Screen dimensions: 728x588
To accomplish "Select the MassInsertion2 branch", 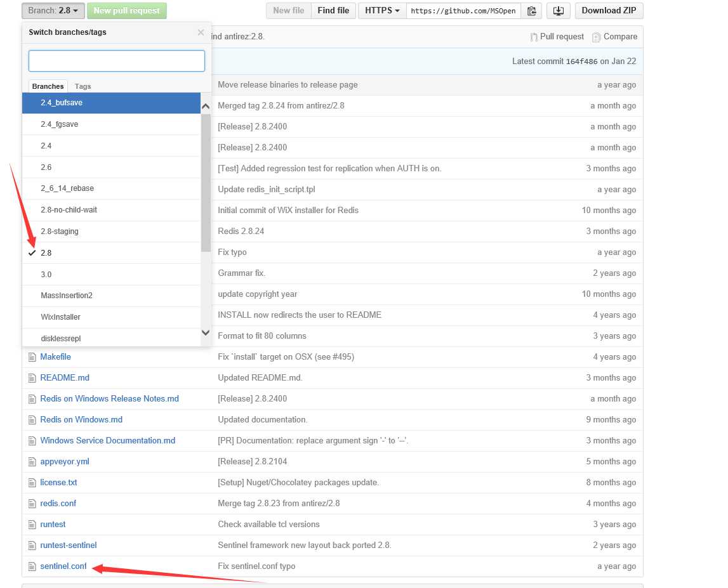I will (x=112, y=296).
